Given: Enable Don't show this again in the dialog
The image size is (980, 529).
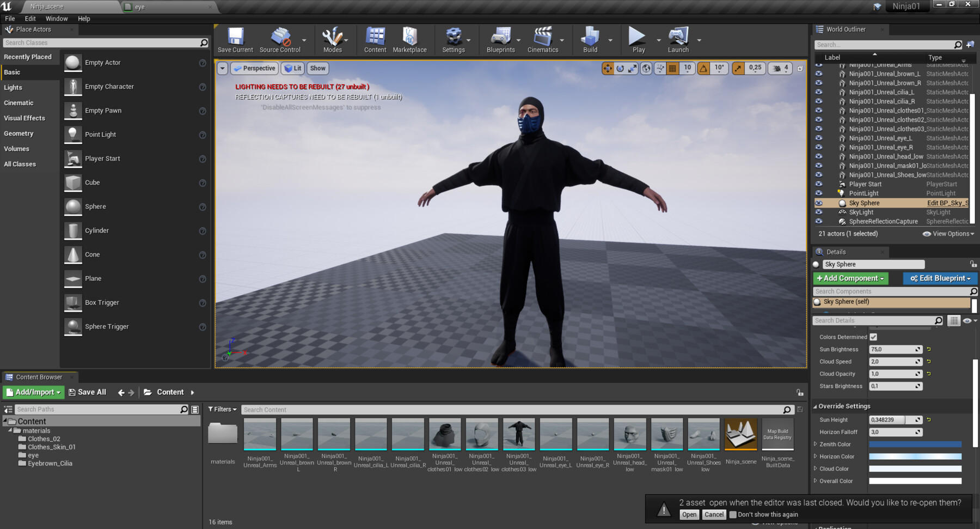Looking at the screenshot, I should (x=733, y=514).
